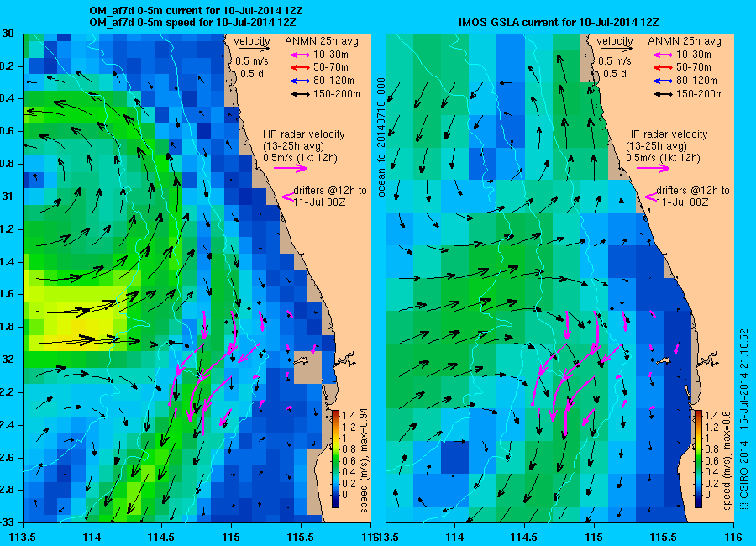The width and height of the screenshot is (756, 546).
Task: Click Rottnest Island shape in the OM_af7d panel
Action: tap(302, 360)
